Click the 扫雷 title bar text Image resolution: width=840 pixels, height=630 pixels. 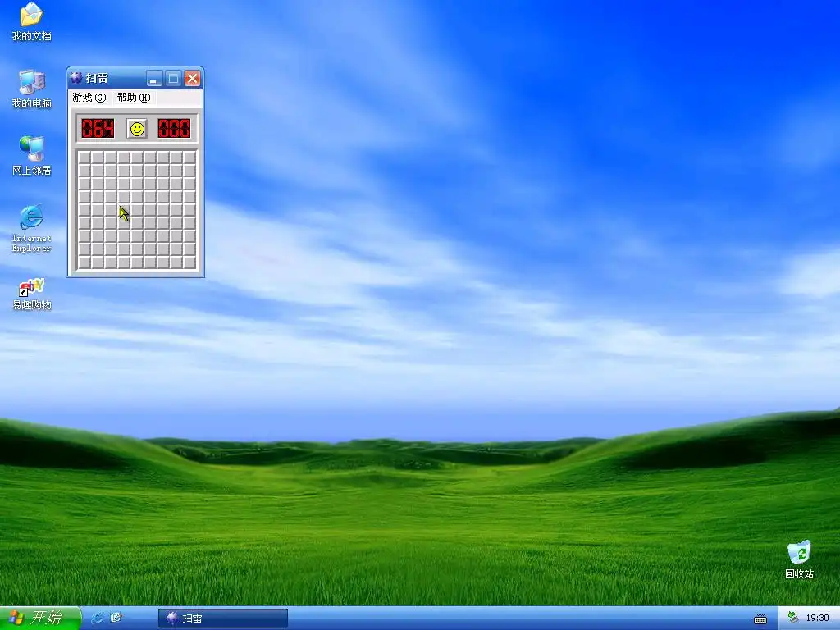click(97, 78)
